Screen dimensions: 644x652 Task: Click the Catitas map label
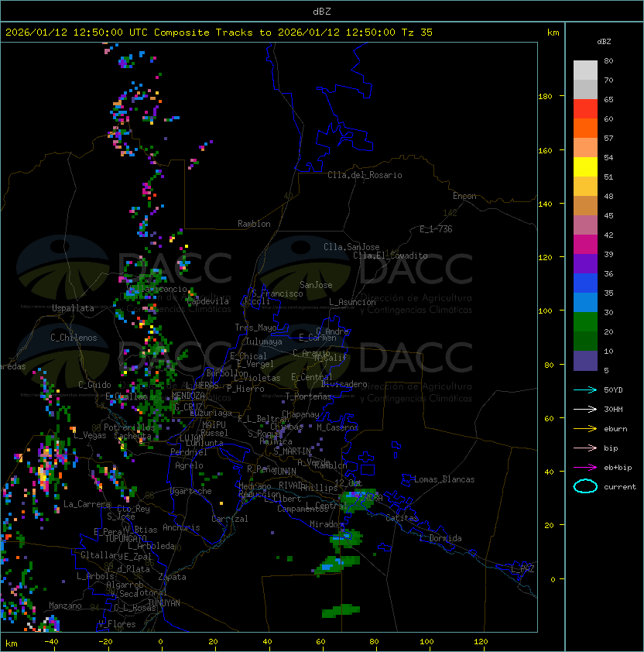(402, 518)
